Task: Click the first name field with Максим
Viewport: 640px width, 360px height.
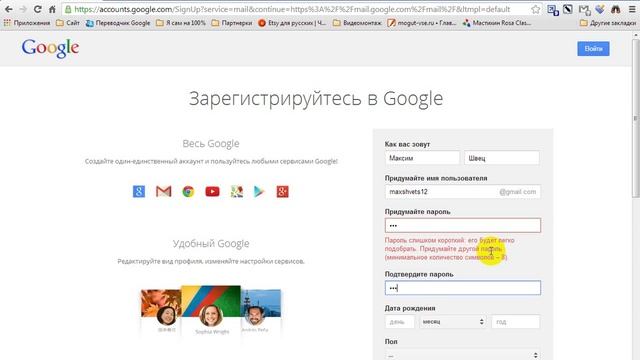Action: point(422,158)
